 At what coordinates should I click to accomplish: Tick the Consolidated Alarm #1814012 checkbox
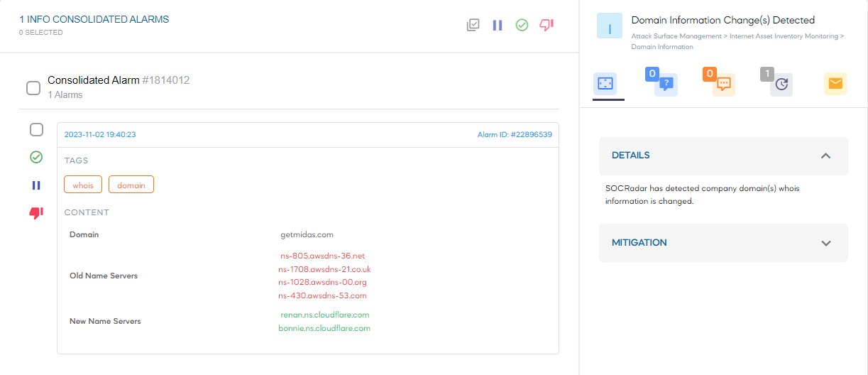coord(33,88)
